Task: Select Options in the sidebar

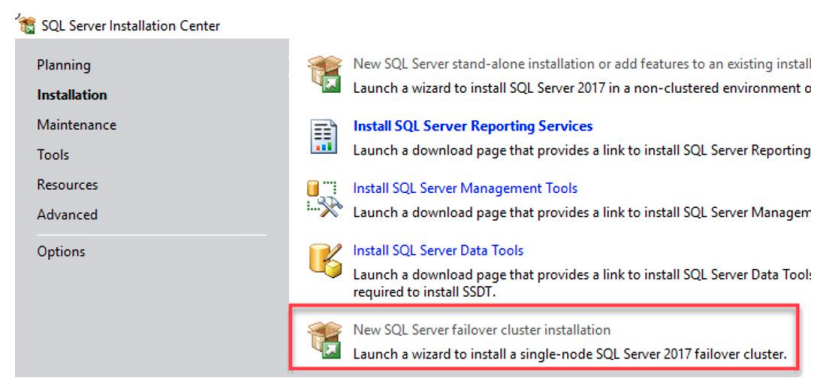Action: (x=61, y=252)
